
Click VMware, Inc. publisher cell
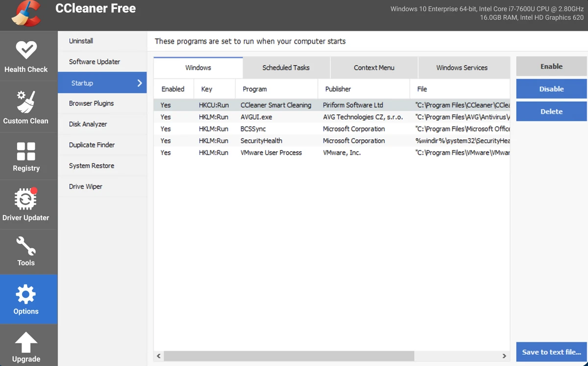click(x=342, y=153)
